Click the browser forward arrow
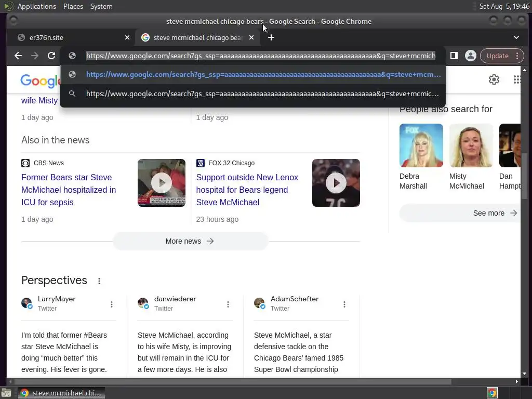Viewport: 532px width, 399px height. [x=35, y=56]
